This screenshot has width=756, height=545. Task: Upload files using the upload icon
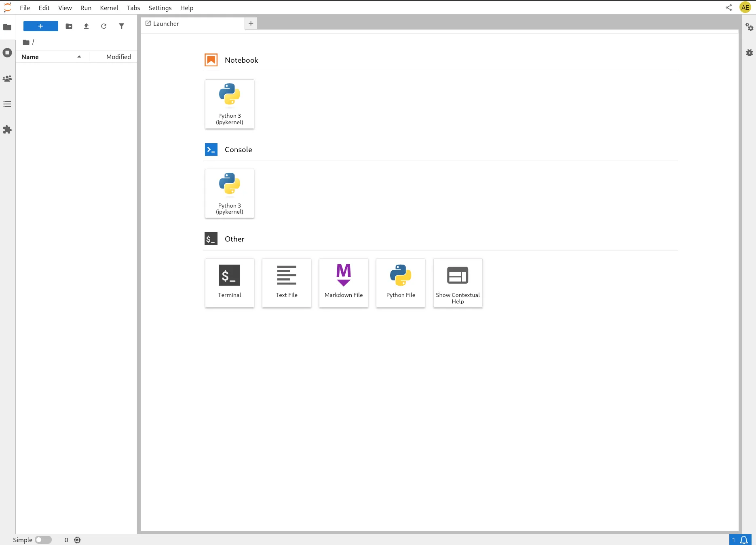(x=86, y=26)
